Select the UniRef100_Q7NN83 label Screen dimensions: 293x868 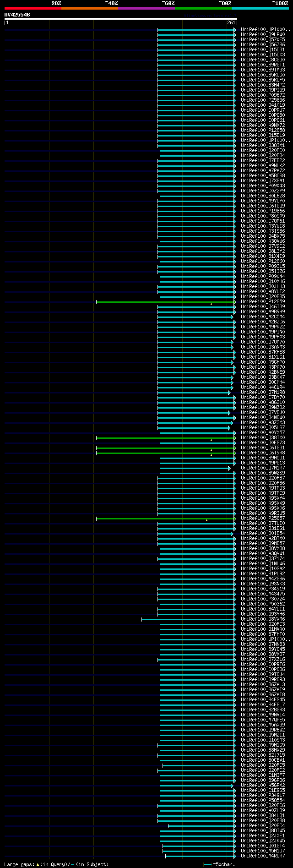pos(263,644)
